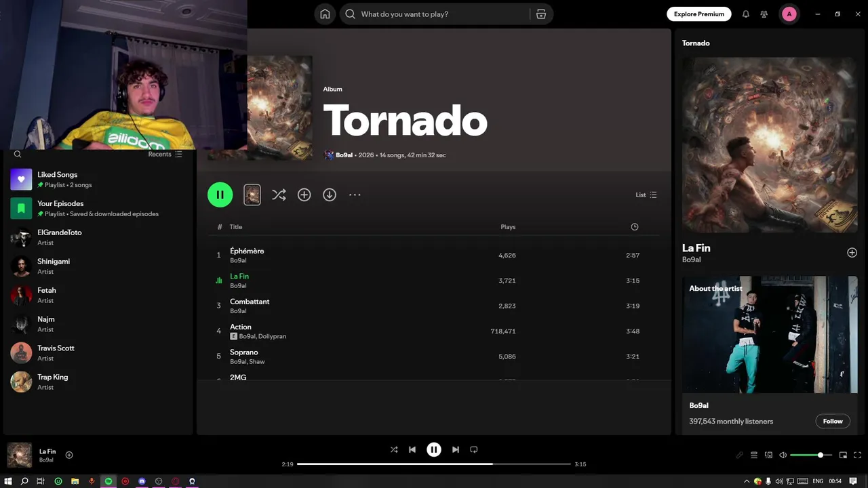Open Discord from taskbar
Screen dimensions: 868x488
[142, 481]
